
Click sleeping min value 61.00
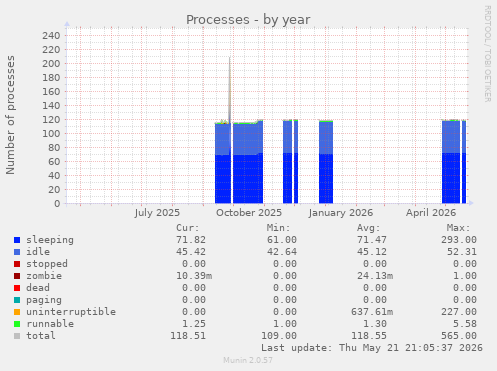282,240
